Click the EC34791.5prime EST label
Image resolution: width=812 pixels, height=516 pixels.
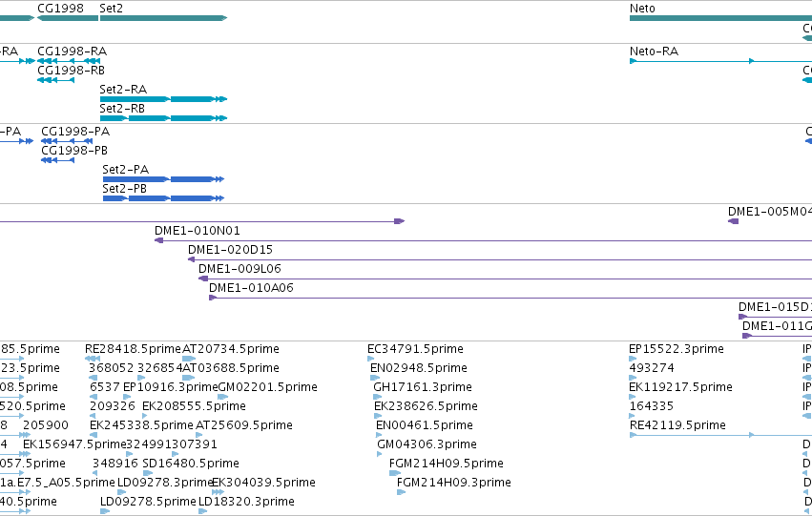point(415,349)
